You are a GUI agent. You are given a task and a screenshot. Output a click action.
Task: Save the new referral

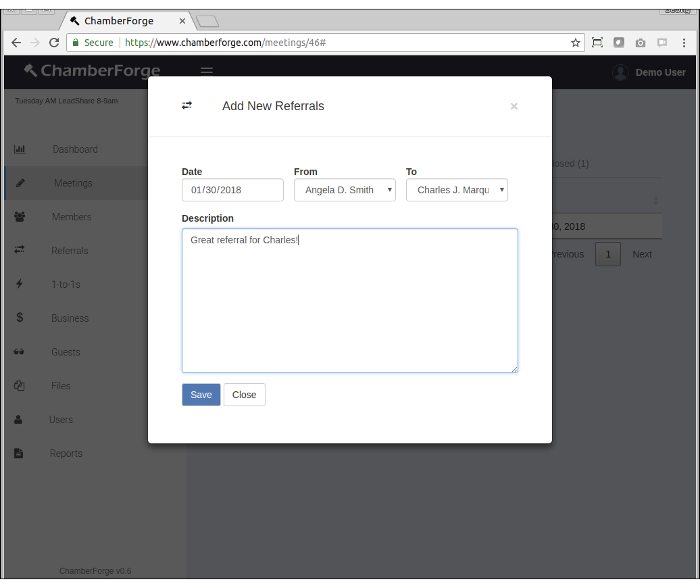coord(201,394)
